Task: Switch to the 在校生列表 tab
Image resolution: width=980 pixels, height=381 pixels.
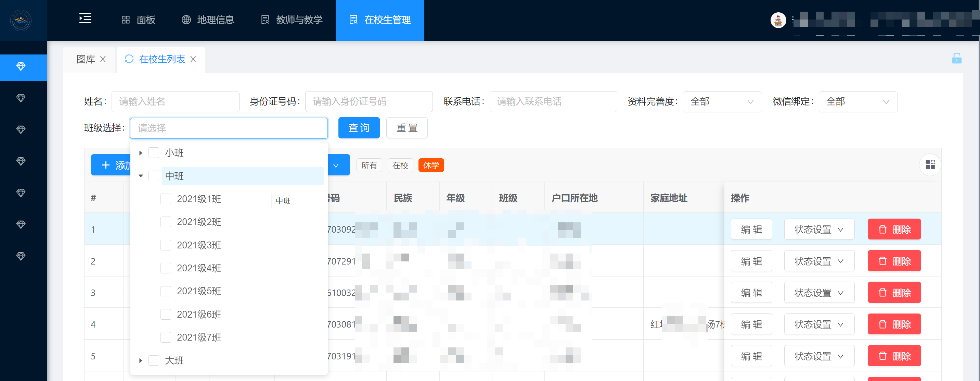Action: [x=162, y=59]
